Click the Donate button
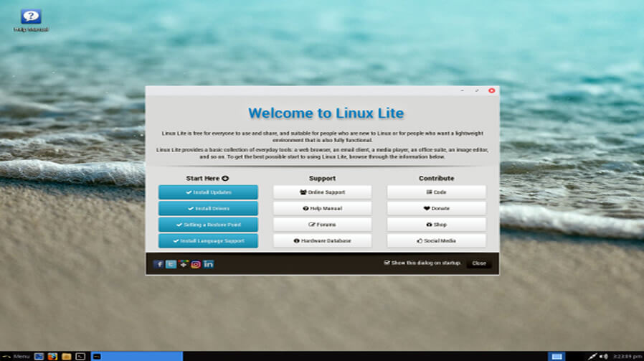644x361 pixels. point(436,208)
